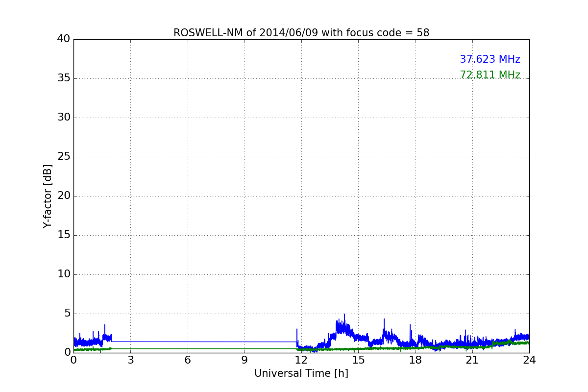Select the green '72.811 MHz' legend label
Image resolution: width=588 pixels, height=392 pixels.
490,75
